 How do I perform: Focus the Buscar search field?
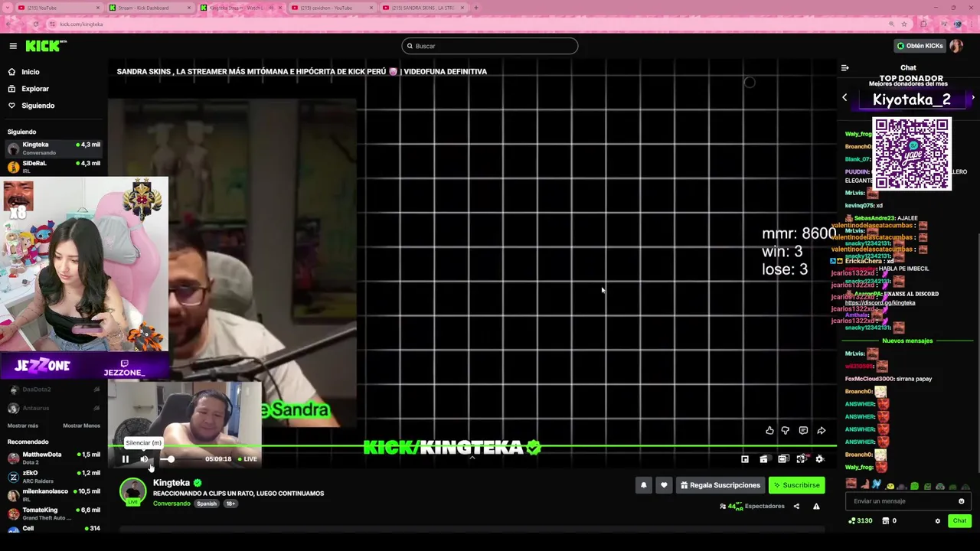(x=489, y=46)
